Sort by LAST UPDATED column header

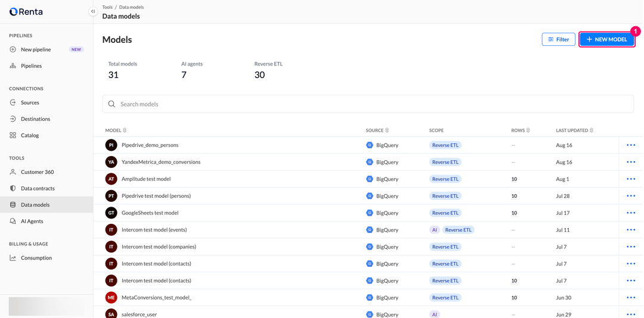click(x=575, y=130)
